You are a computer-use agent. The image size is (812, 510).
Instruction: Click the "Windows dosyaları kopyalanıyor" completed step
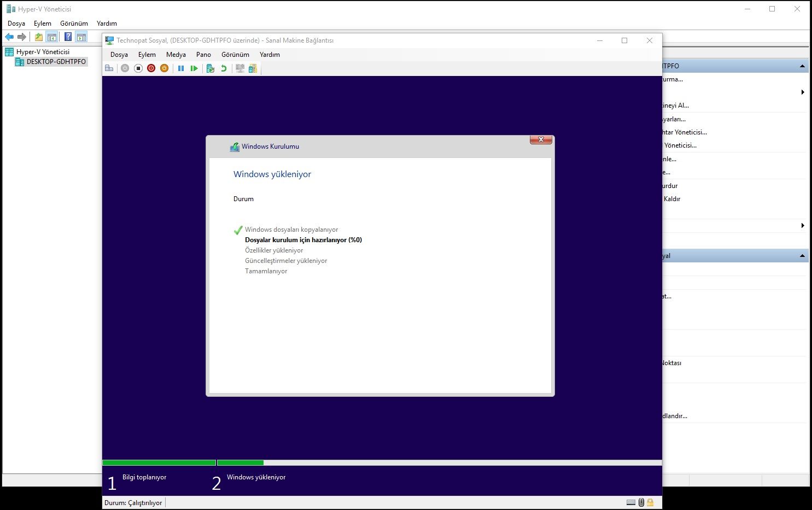pyautogui.click(x=291, y=230)
